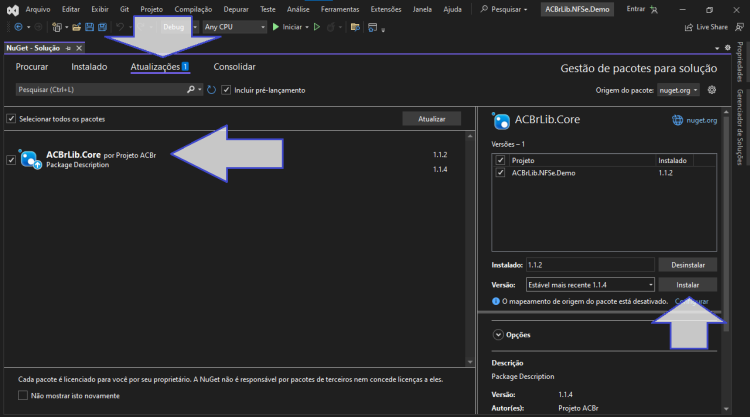750x417 pixels.
Task: Open package source settings gear icon
Action: tap(712, 90)
